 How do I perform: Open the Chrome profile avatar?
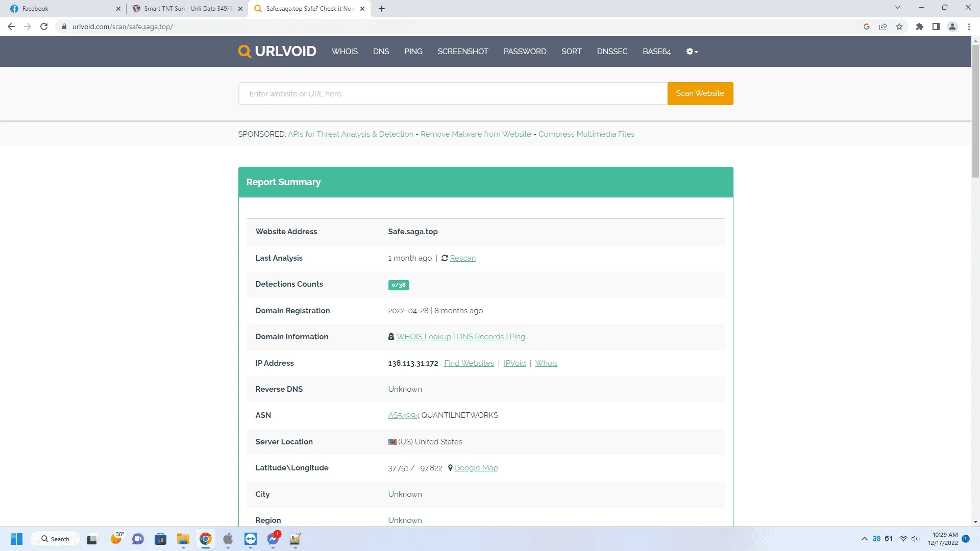[952, 27]
